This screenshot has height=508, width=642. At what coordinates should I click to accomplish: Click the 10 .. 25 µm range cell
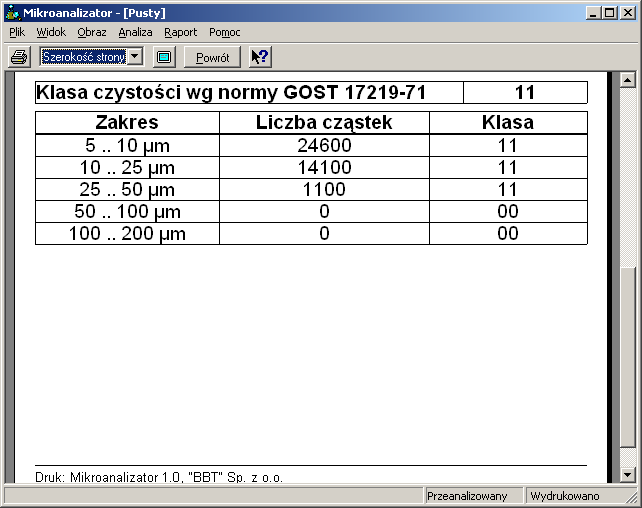click(127, 167)
